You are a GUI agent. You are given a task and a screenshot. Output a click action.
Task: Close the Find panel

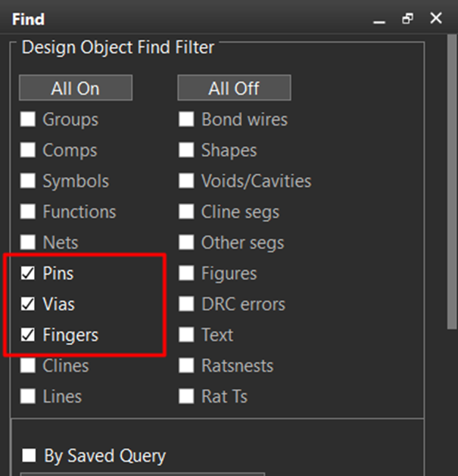[x=436, y=18]
